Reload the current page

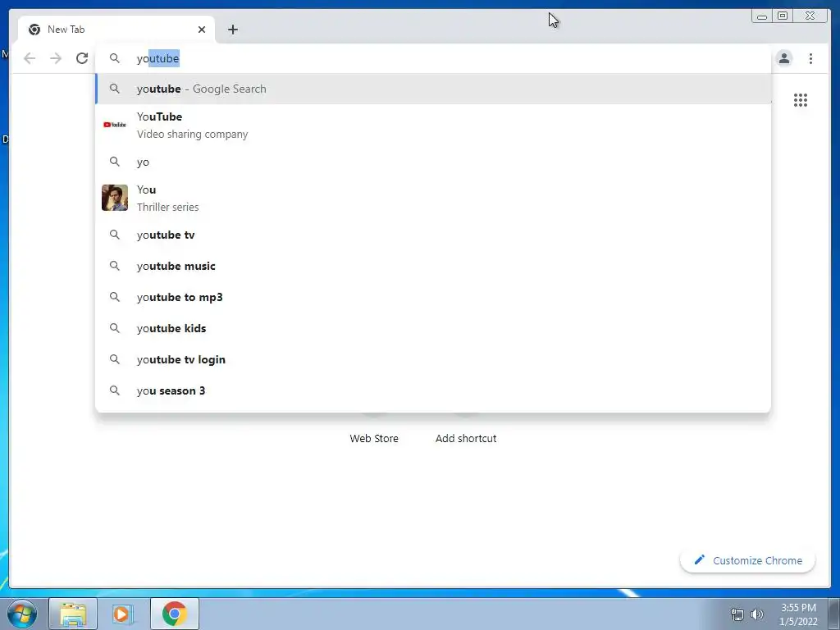point(82,58)
